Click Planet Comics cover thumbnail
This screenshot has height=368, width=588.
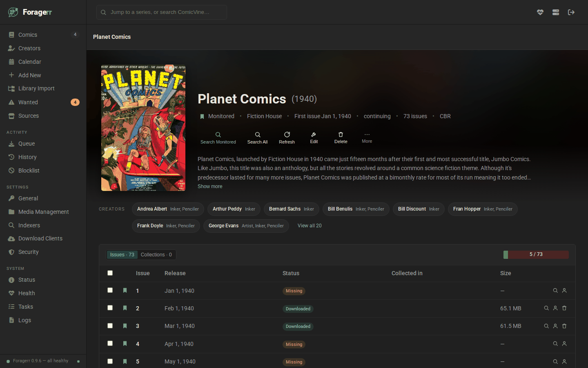(x=143, y=128)
